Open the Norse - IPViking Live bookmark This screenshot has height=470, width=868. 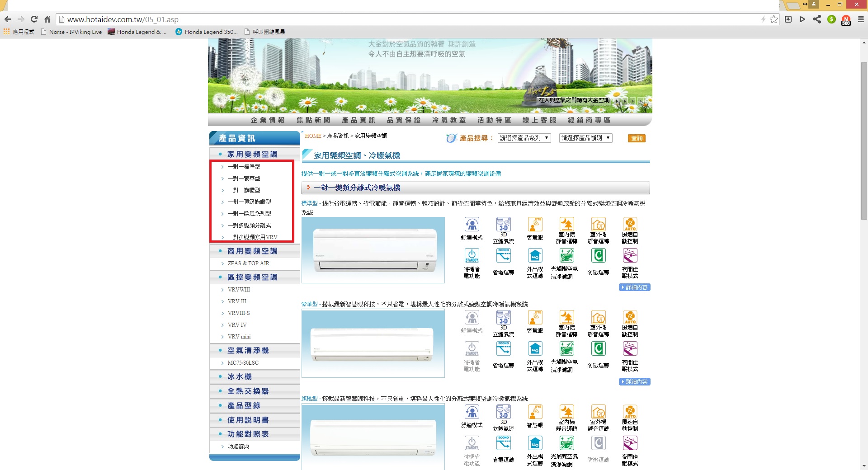click(x=71, y=32)
